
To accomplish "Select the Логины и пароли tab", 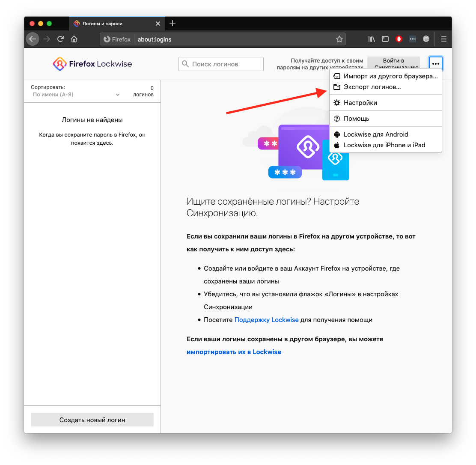I will pos(117,24).
